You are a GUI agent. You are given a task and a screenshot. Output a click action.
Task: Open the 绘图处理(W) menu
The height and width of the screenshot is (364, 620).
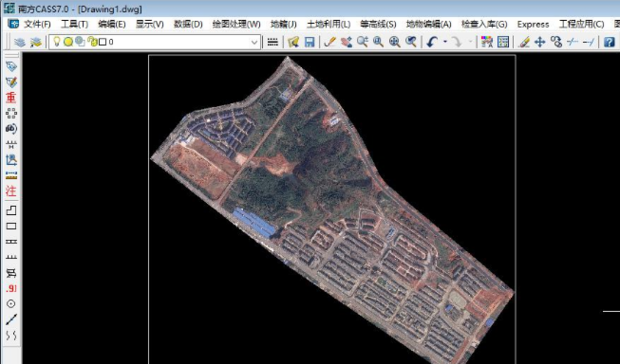point(236,25)
